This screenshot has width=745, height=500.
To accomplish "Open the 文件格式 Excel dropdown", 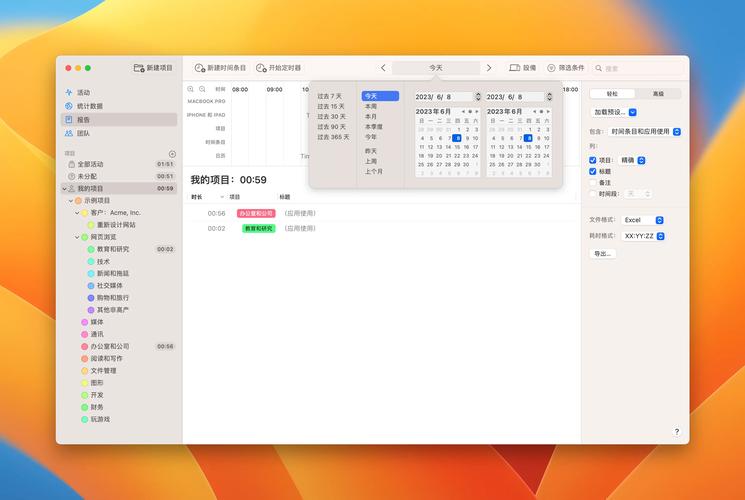I will pos(642,220).
